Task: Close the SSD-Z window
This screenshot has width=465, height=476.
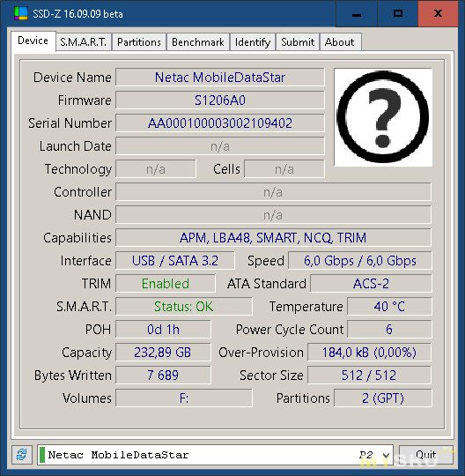Action: 438,13
